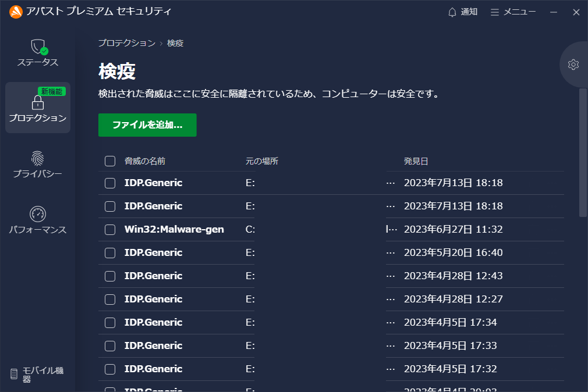Click the Win32:Malware-gen threat name

click(x=174, y=229)
